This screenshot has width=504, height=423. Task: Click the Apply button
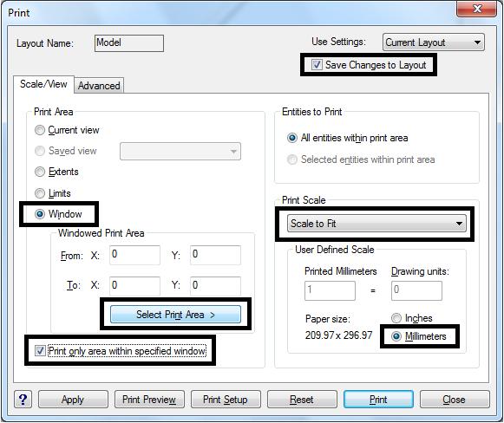coord(73,400)
